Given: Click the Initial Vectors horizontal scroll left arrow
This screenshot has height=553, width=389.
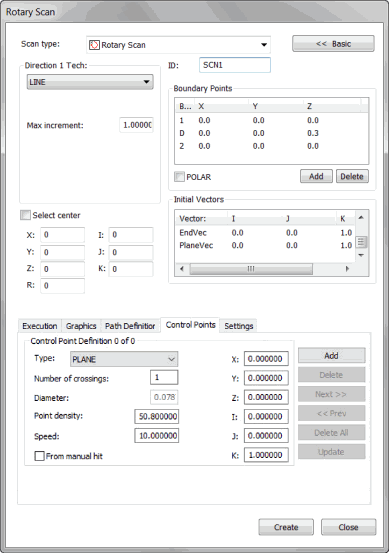Looking at the screenshot, I should (x=182, y=269).
